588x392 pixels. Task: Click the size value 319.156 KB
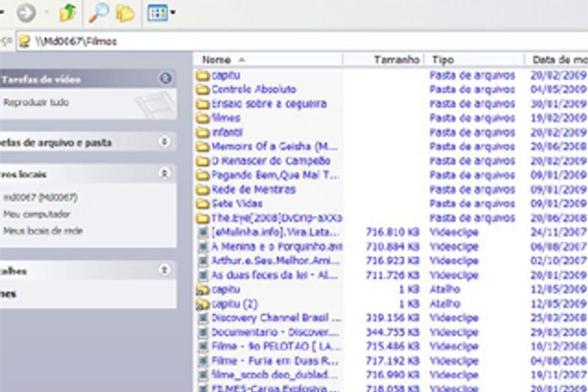[392, 318]
